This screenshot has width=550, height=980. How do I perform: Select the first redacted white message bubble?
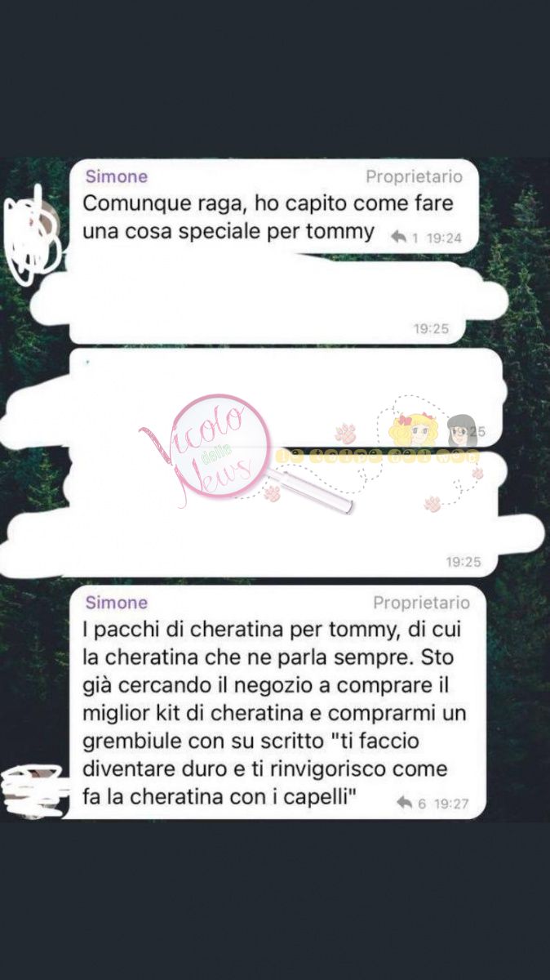[269, 301]
